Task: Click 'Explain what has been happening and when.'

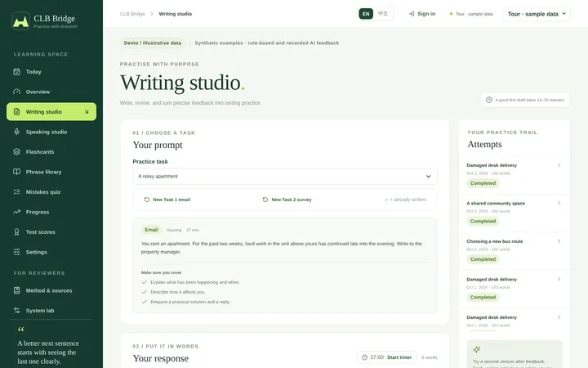Action: click(195, 282)
